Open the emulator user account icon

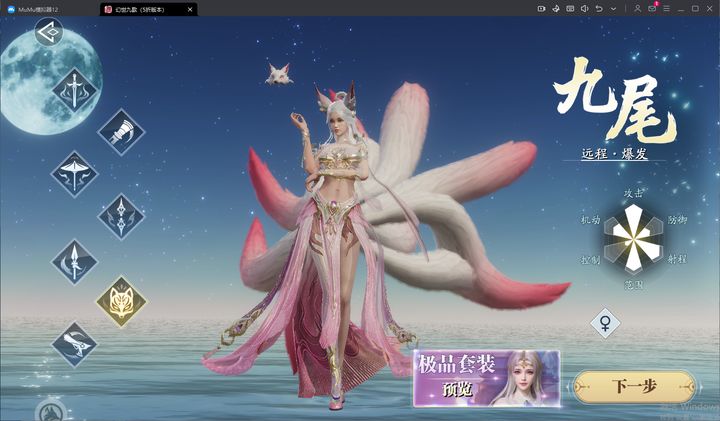tap(638, 9)
